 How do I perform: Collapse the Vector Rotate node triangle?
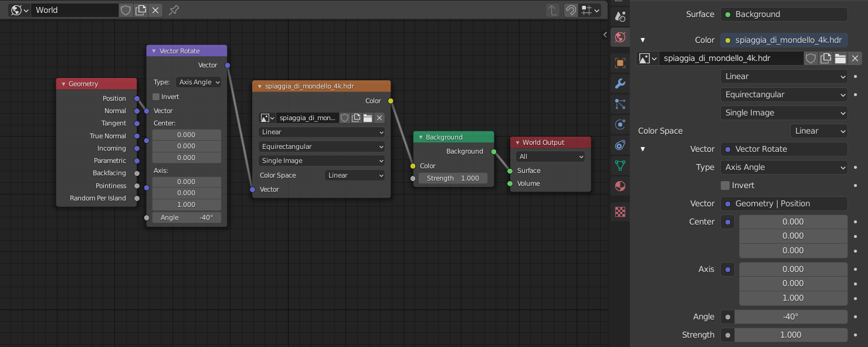154,51
